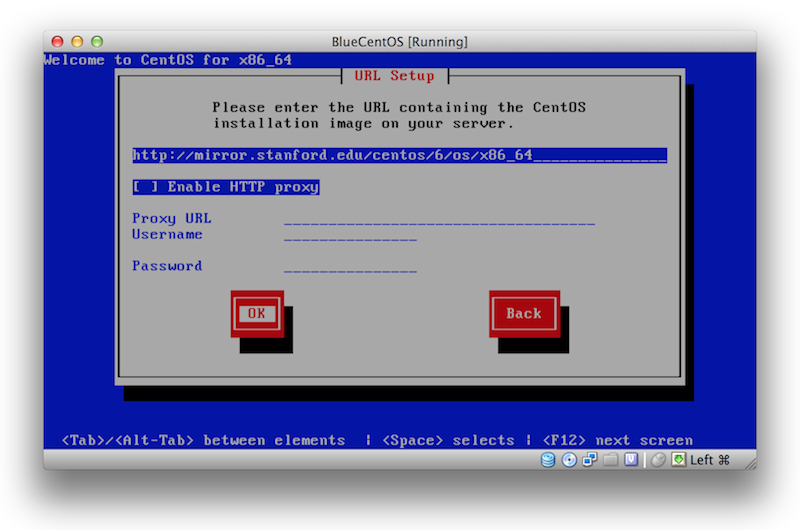Toggle the Enable HTTP proxy checkbox
The image size is (800, 530).
tap(226, 187)
